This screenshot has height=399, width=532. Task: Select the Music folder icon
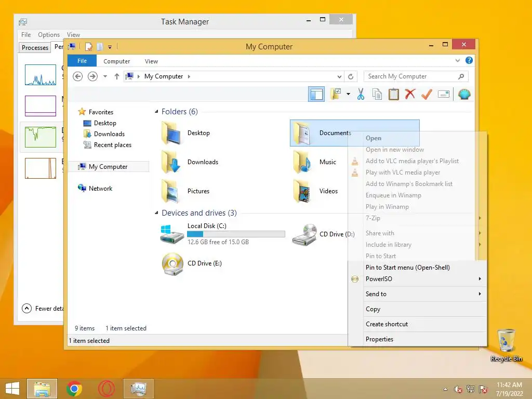(x=302, y=162)
